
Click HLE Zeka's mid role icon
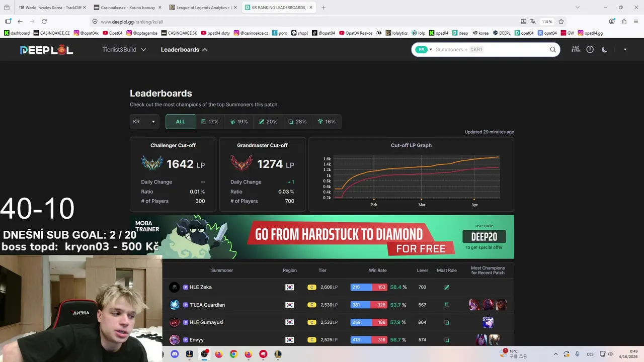(x=447, y=287)
